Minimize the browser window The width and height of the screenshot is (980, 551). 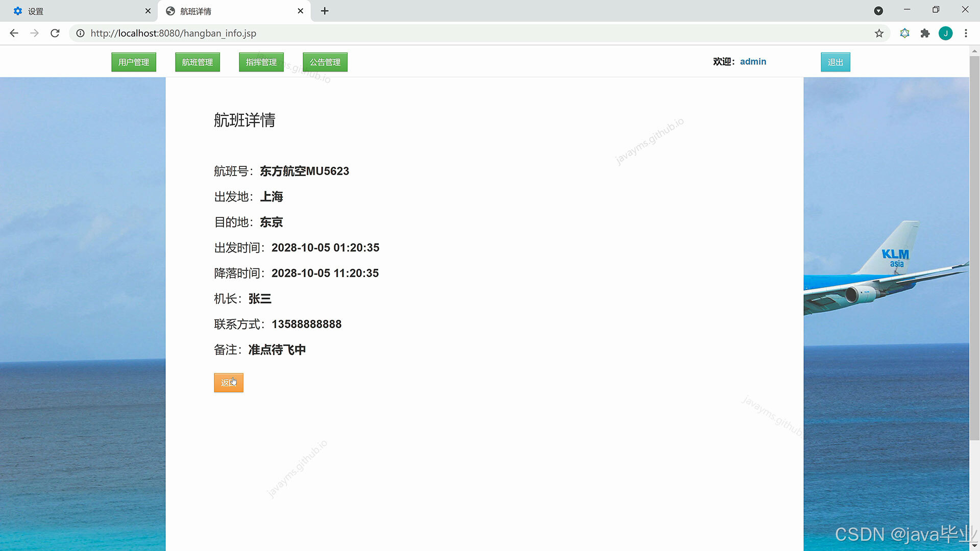coord(907,10)
